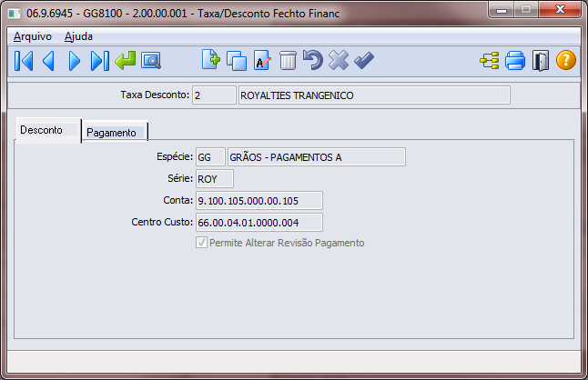Select the Desconto tab
Image resolution: width=588 pixels, height=380 pixels.
(48, 130)
